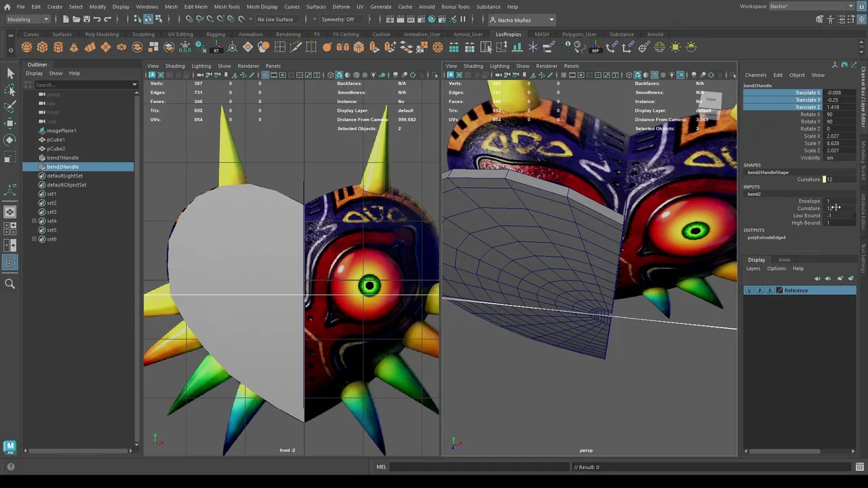This screenshot has width=868, height=488.
Task: Click the Maya M logo icon bottom left
Action: click(x=9, y=446)
